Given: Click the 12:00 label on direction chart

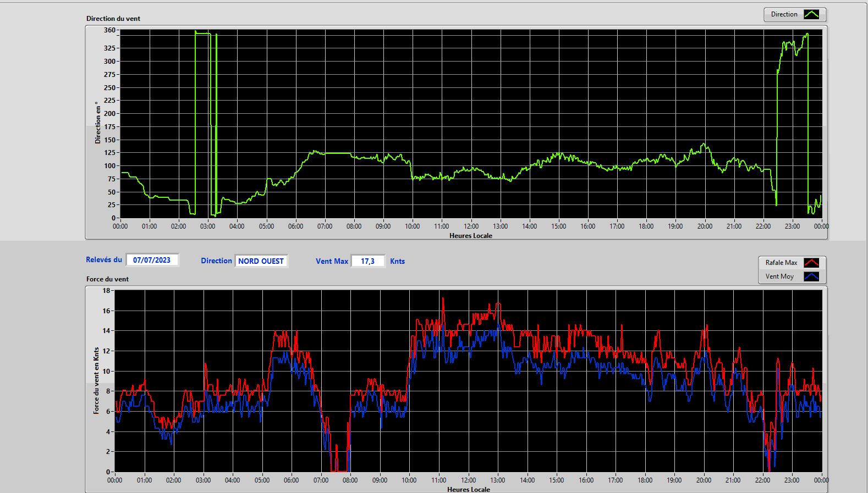Looking at the screenshot, I should [x=471, y=226].
